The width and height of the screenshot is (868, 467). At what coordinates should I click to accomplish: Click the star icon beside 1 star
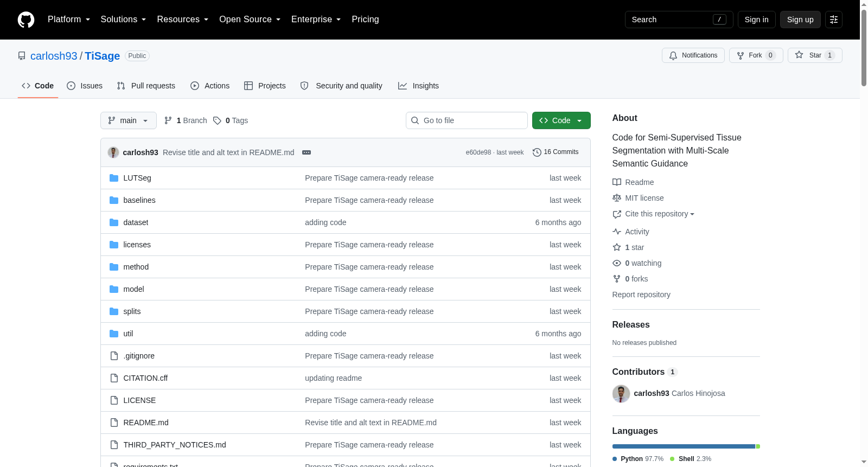(x=617, y=247)
